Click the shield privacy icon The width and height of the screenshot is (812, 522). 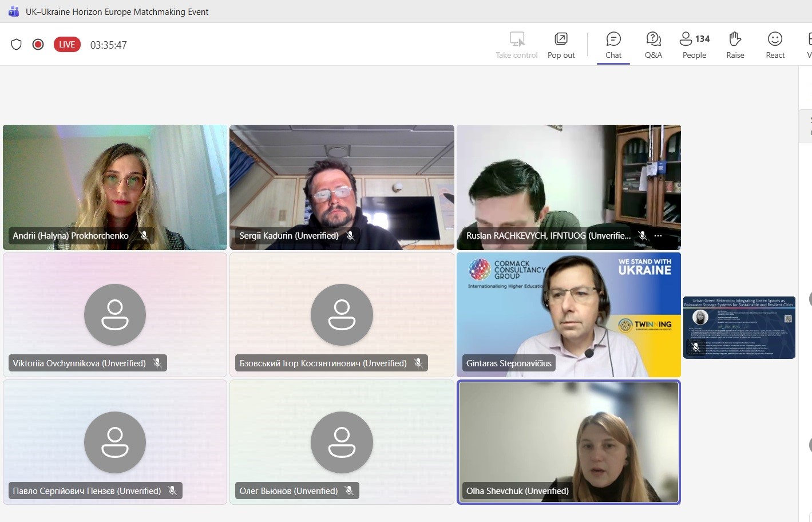point(17,45)
